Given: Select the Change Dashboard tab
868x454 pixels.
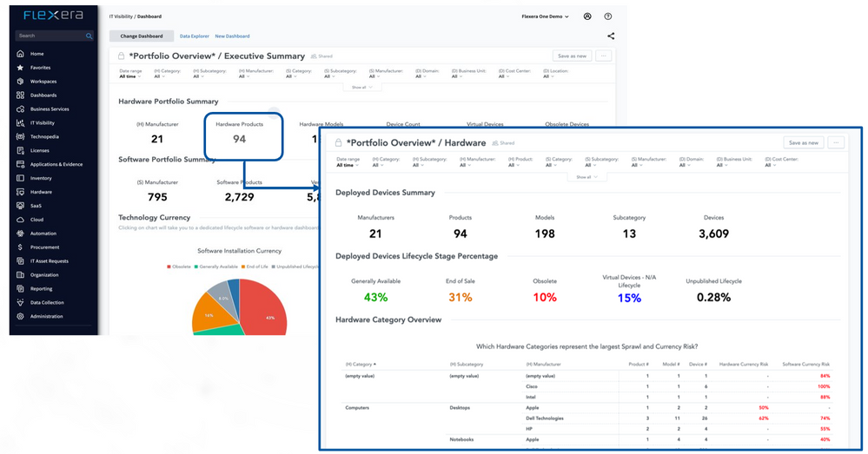Looking at the screenshot, I should (141, 36).
